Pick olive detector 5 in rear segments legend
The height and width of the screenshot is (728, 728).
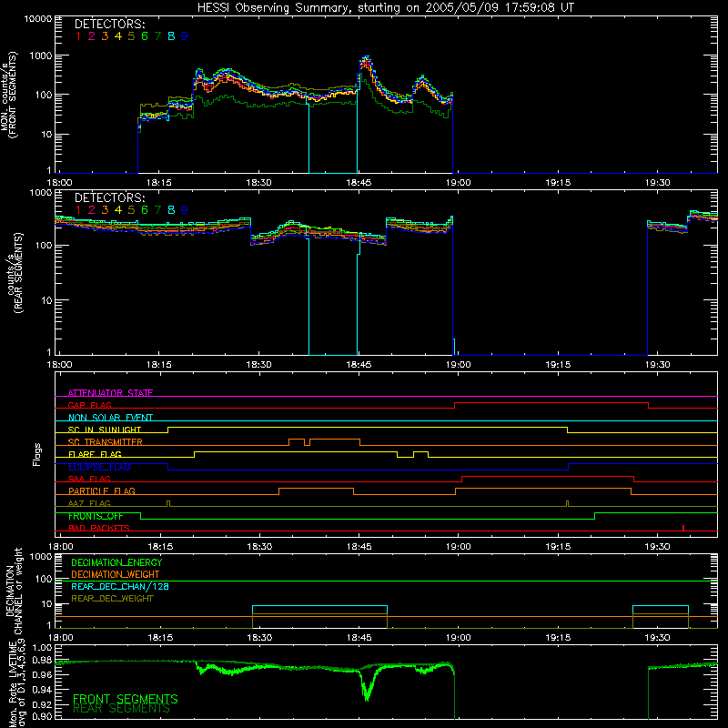(131, 210)
